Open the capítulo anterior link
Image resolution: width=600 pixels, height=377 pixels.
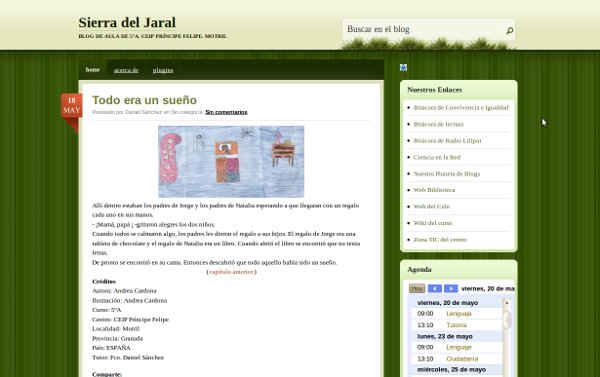pyautogui.click(x=232, y=272)
